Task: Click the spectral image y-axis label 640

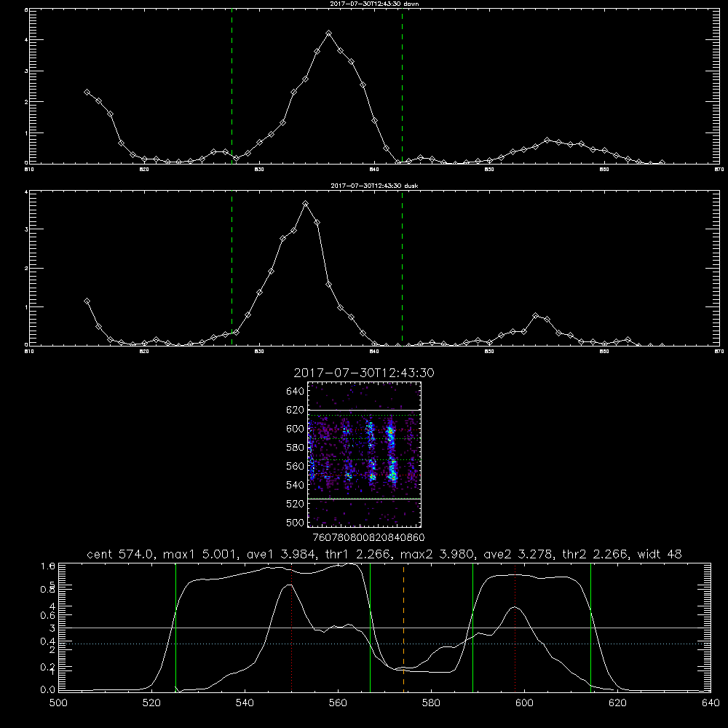Action: click(296, 391)
